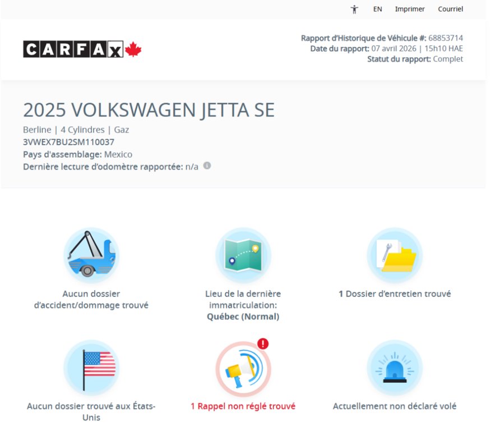Screen dimensions: 504x431
Task: Open '1 Rappel non réglé trouvé'
Action: click(243, 406)
